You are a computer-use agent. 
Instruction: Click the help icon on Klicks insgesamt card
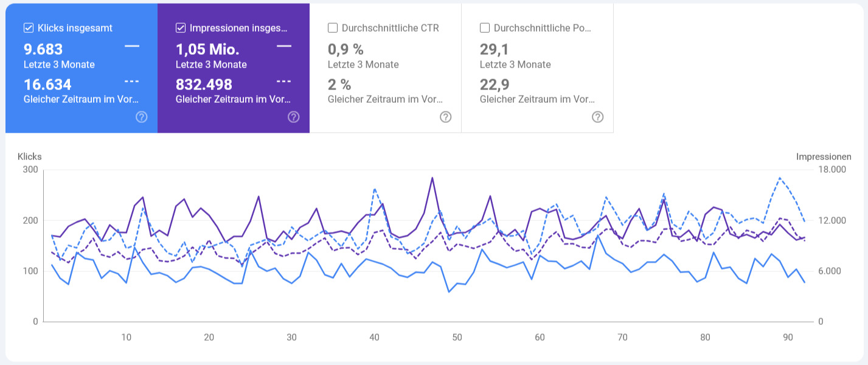141,116
